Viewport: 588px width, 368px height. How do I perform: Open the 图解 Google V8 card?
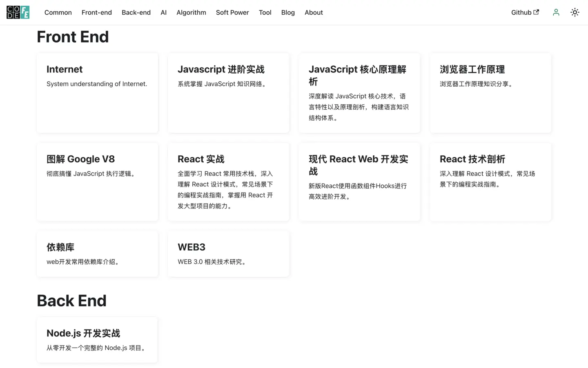[97, 182]
